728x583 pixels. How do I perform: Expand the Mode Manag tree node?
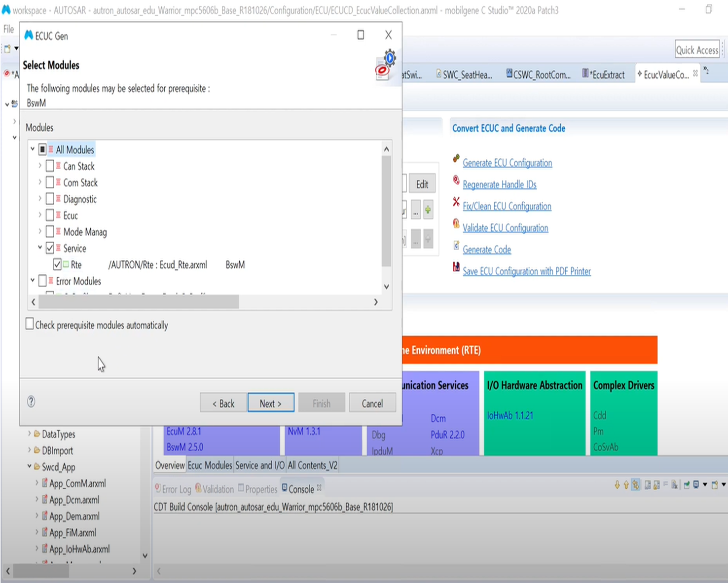tap(40, 231)
